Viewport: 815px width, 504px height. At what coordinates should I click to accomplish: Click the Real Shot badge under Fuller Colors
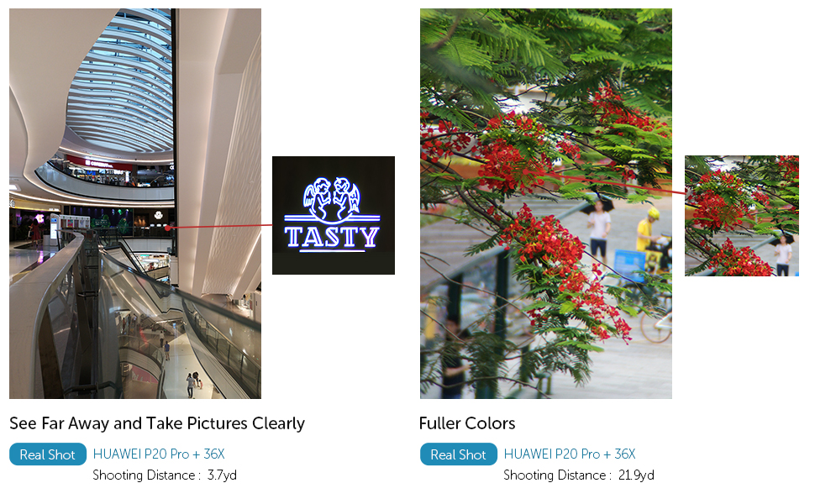[x=459, y=454]
